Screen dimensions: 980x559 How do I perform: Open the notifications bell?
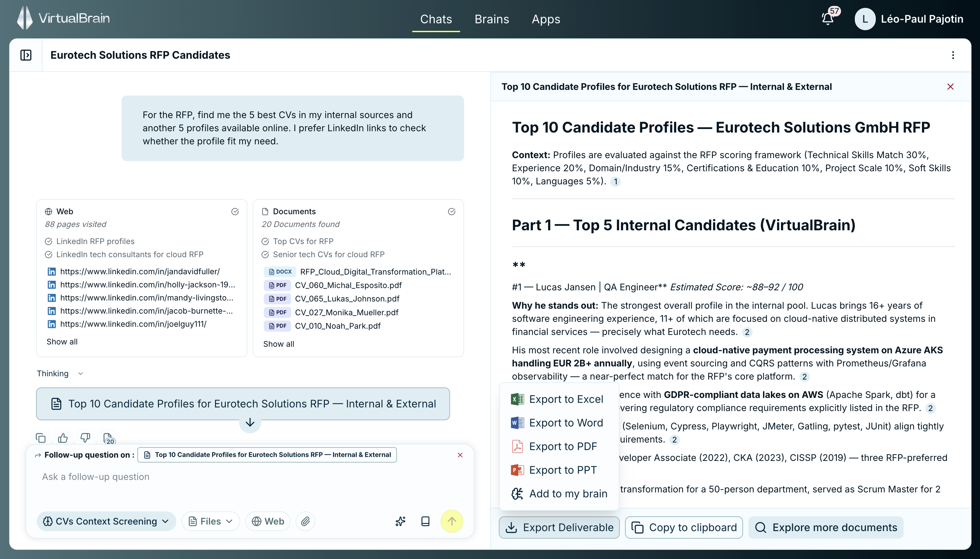click(x=828, y=19)
